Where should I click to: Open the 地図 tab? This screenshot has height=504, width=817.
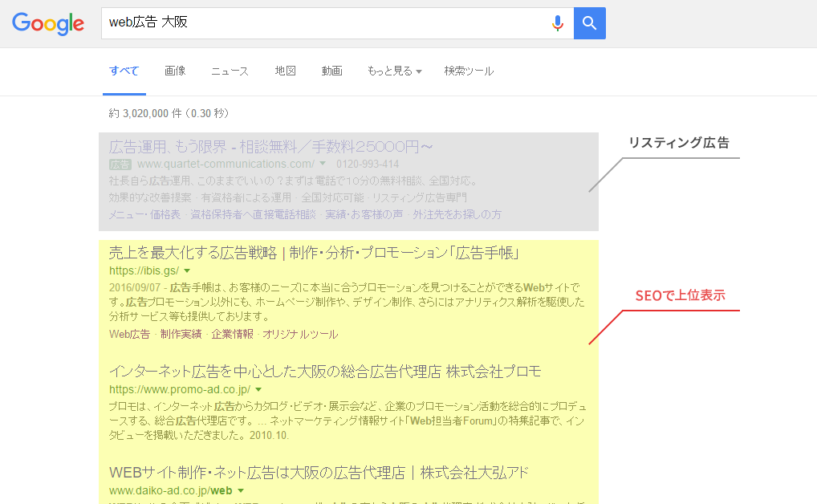tap(285, 71)
